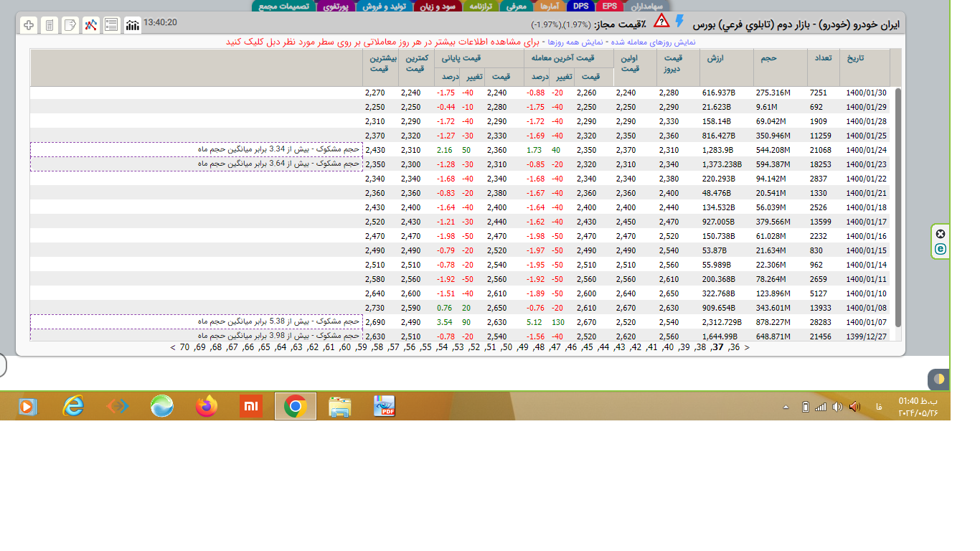Click the network signal tray icon

point(821,407)
